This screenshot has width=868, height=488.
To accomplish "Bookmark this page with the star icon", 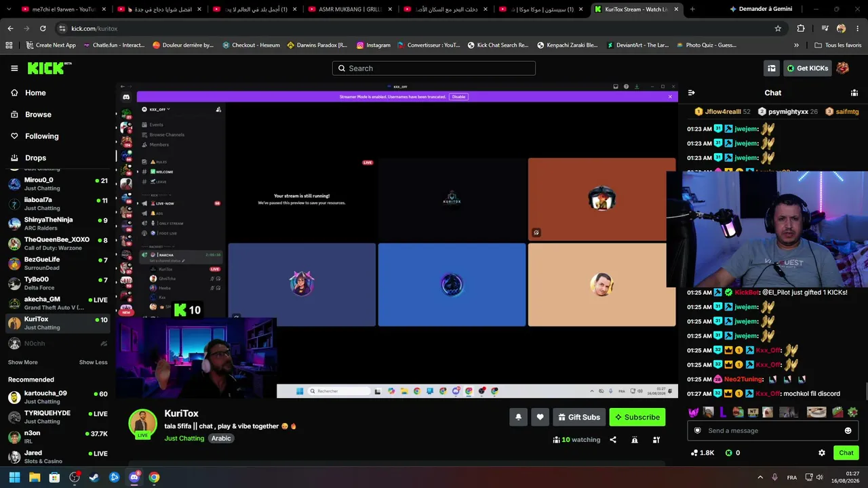I will pyautogui.click(x=778, y=28).
